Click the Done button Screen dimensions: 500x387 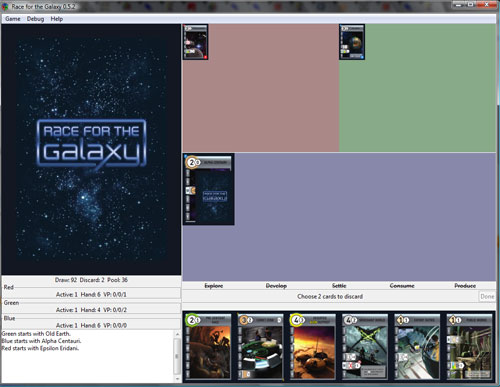pyautogui.click(x=487, y=296)
